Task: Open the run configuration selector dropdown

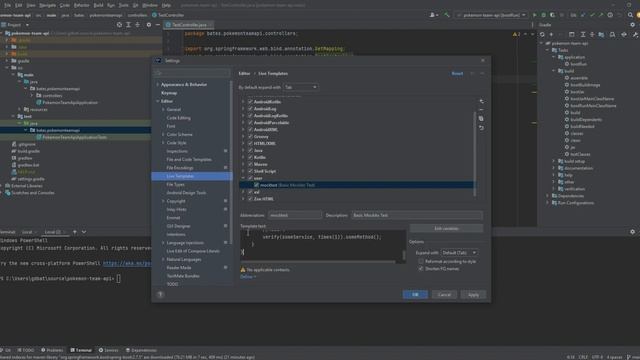Action: coord(492,15)
